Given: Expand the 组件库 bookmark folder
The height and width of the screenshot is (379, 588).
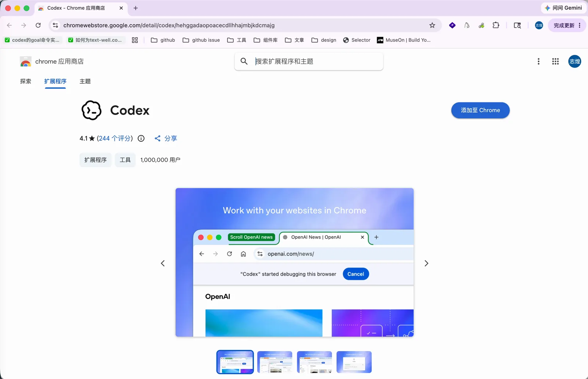Looking at the screenshot, I should [x=266, y=40].
